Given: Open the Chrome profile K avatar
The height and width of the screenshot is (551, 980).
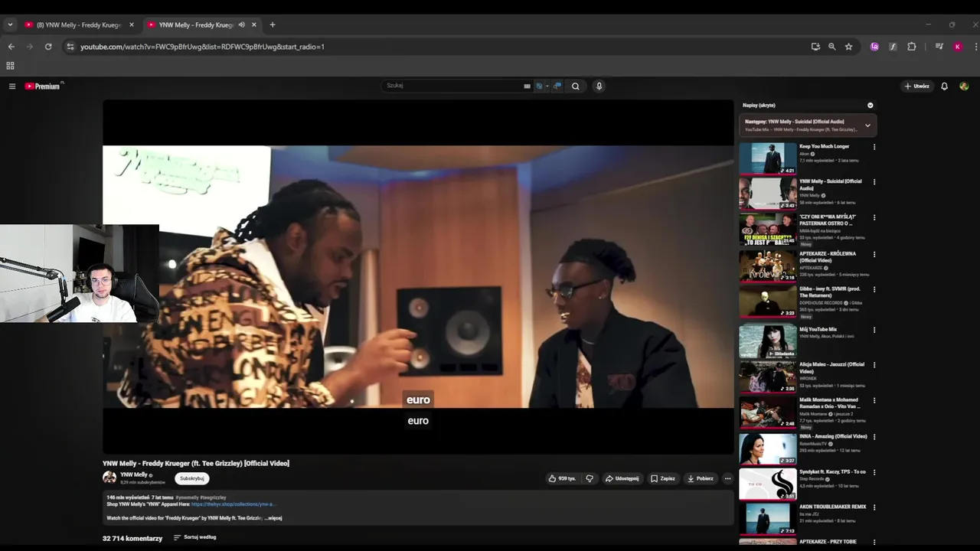Looking at the screenshot, I should [957, 47].
